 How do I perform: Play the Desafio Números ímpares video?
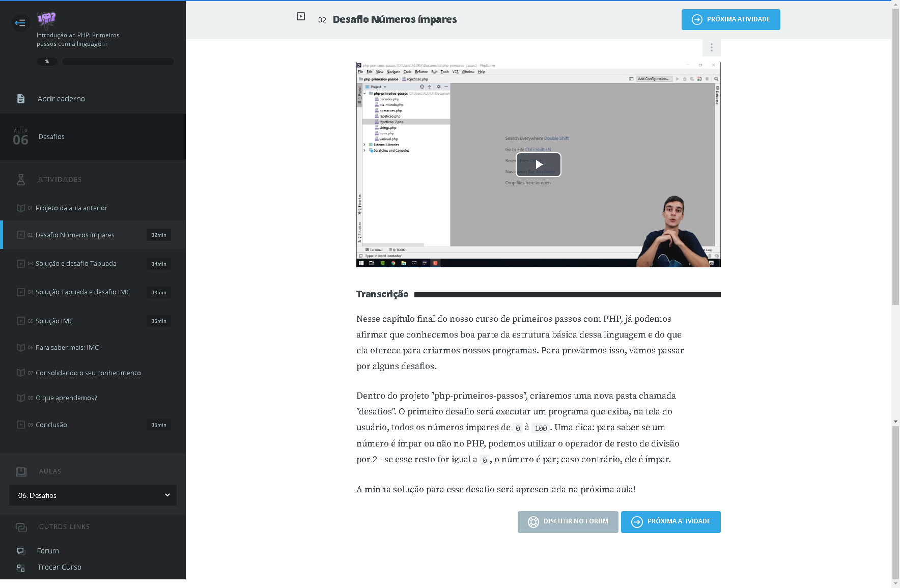point(539,164)
